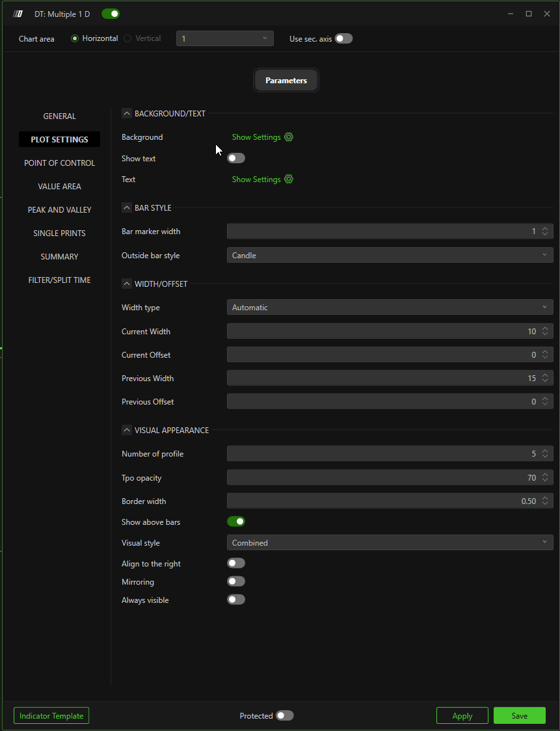The image size is (560, 731).
Task: Enable the Show text toggle
Action: (236, 158)
